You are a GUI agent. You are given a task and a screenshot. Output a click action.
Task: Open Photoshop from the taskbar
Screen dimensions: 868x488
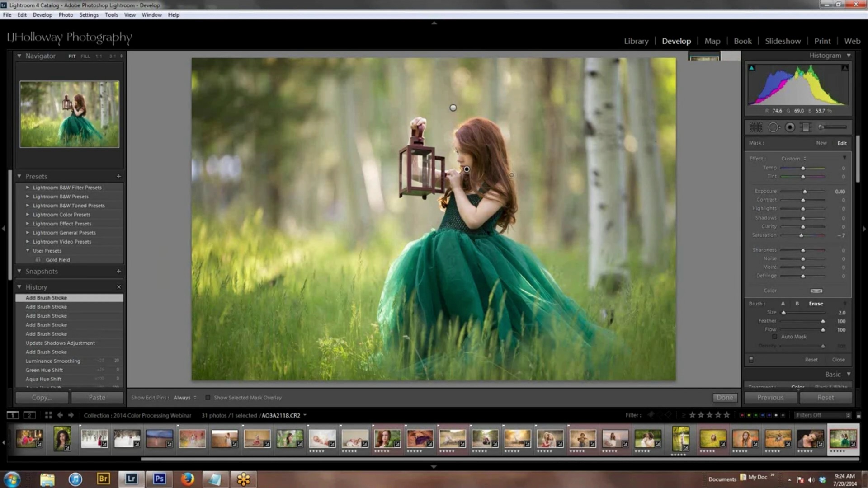click(159, 479)
